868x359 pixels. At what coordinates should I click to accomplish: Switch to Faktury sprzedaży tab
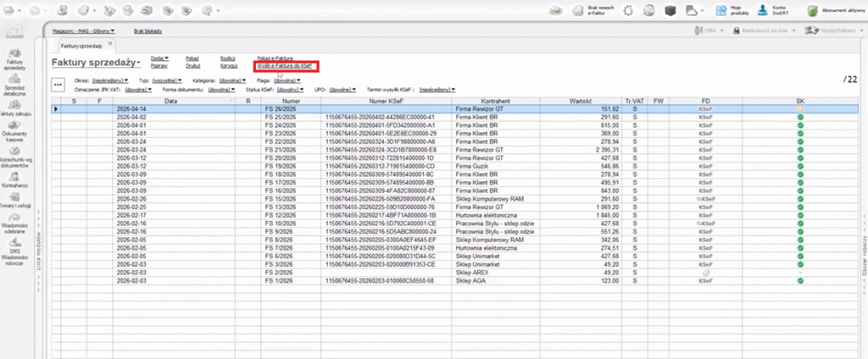coord(81,45)
